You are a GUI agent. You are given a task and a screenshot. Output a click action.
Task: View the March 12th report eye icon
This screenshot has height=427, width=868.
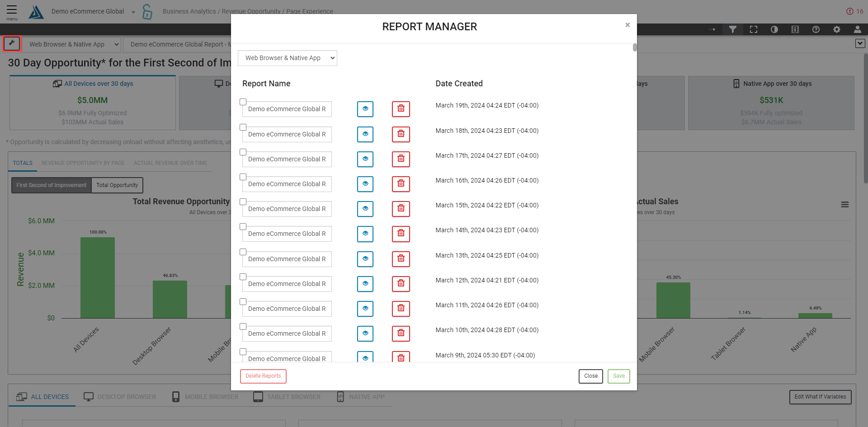(365, 284)
